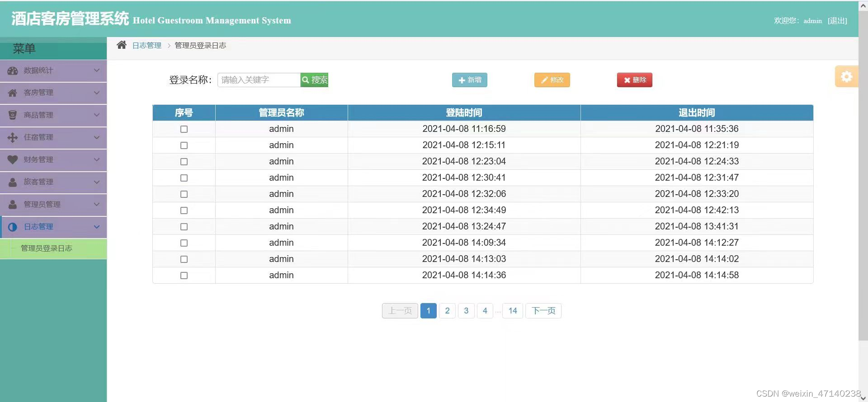The image size is (868, 402).
Task: Select checkbox for row 11:16:59 login
Action: (184, 129)
